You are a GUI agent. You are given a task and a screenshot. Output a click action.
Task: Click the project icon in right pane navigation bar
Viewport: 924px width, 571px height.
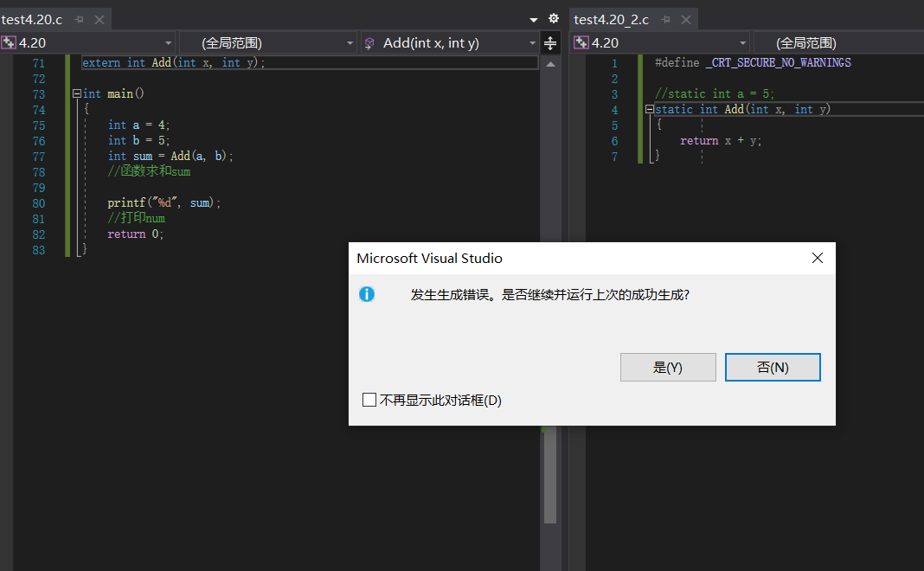pos(581,42)
